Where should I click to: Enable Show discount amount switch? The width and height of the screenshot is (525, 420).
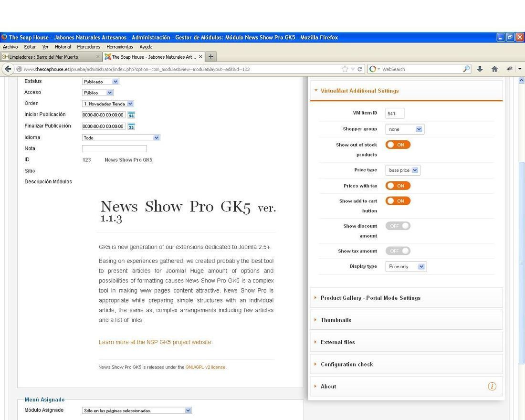click(398, 226)
